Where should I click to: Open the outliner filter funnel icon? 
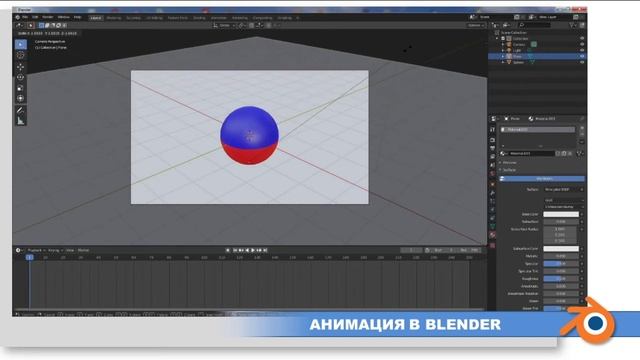pos(572,25)
